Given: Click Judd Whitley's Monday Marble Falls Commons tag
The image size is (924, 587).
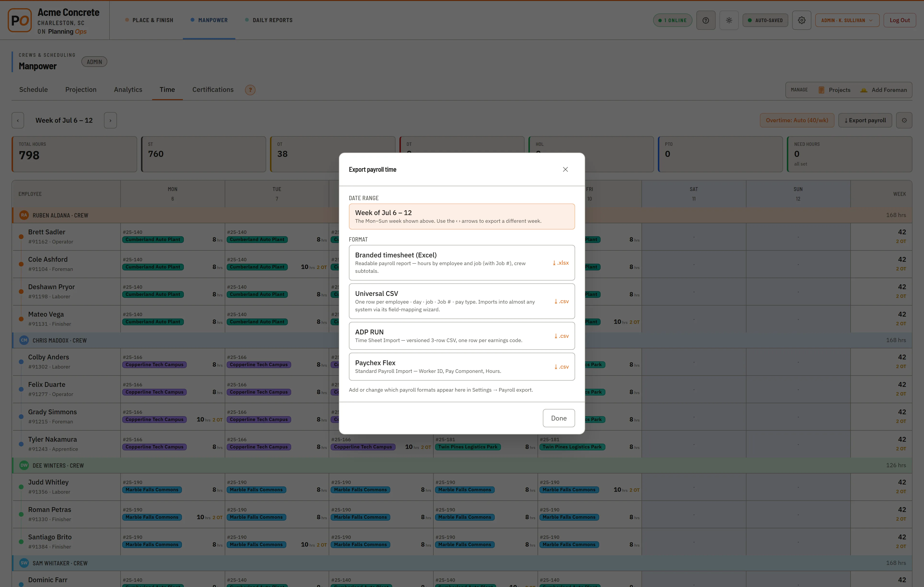Looking at the screenshot, I should coord(152,490).
